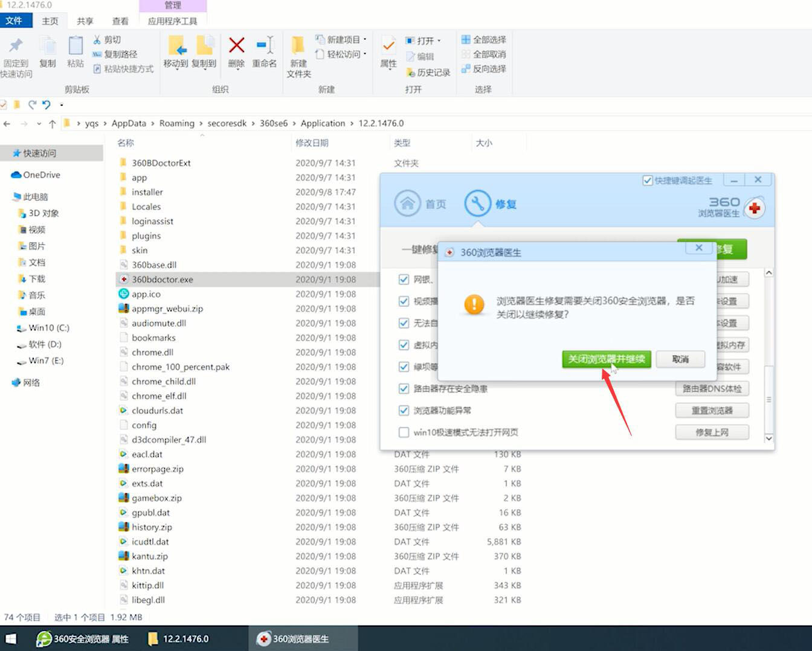
Task: Click the Pin to Quick access icon
Action: pyautogui.click(x=16, y=45)
